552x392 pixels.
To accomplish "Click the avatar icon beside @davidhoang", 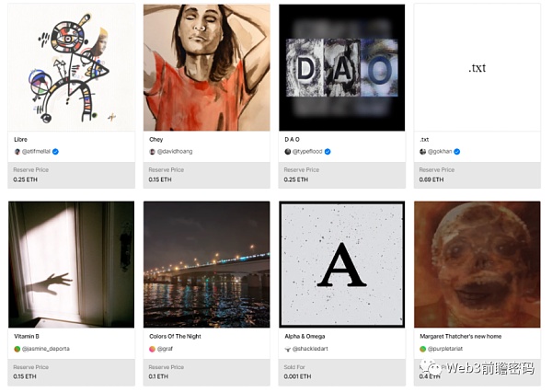I will coord(152,152).
